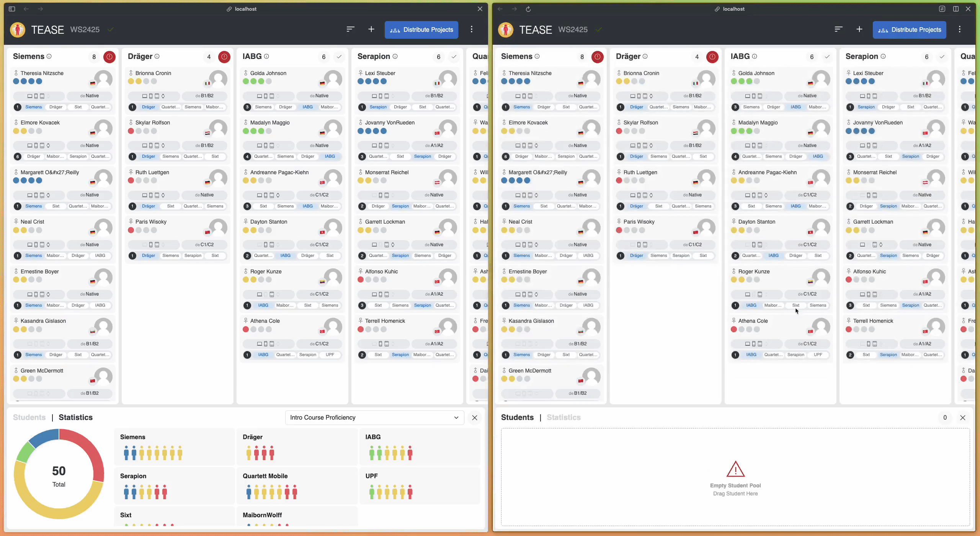Open the three-dot menu in right window
The width and height of the screenshot is (980, 536).
959,29
